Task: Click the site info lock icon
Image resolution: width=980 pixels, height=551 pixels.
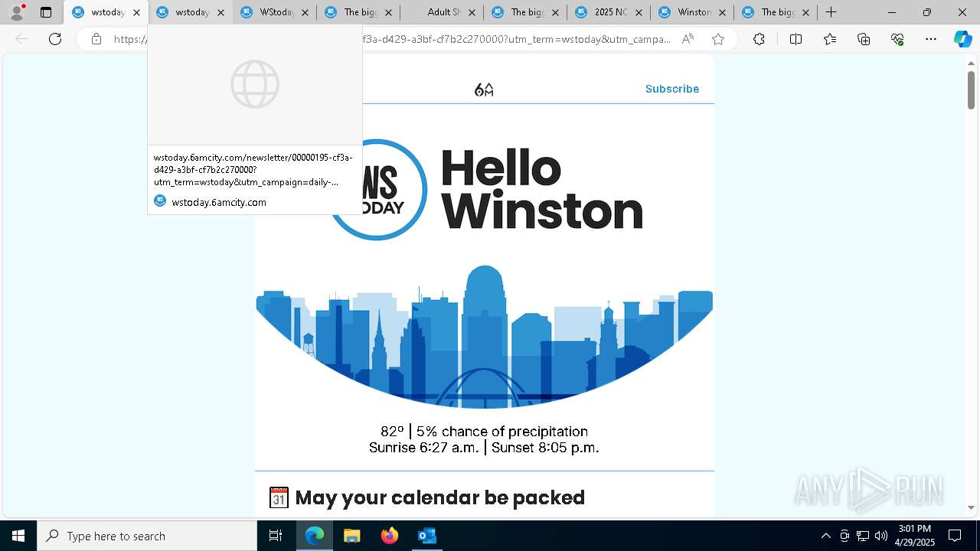Action: 96,39
